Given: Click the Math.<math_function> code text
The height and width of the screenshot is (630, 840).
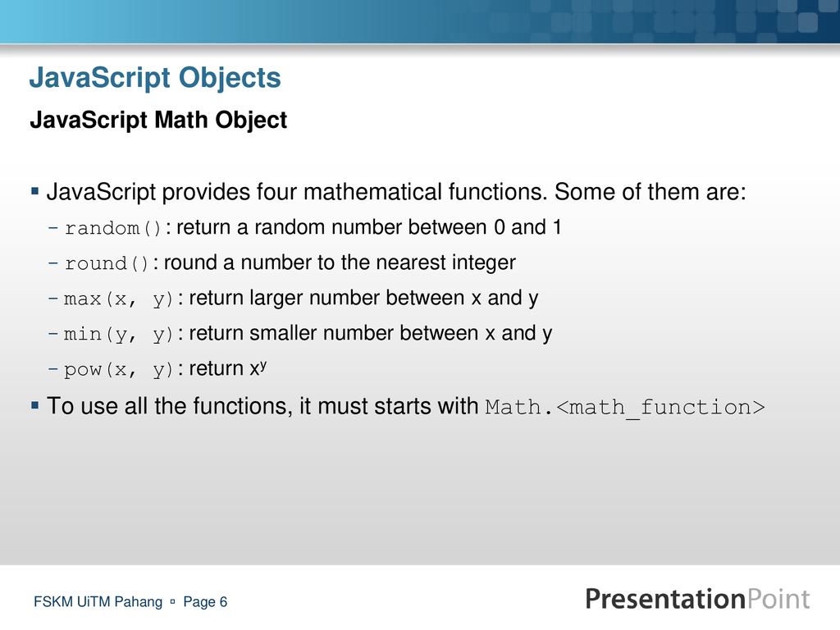Looking at the screenshot, I should (x=625, y=407).
